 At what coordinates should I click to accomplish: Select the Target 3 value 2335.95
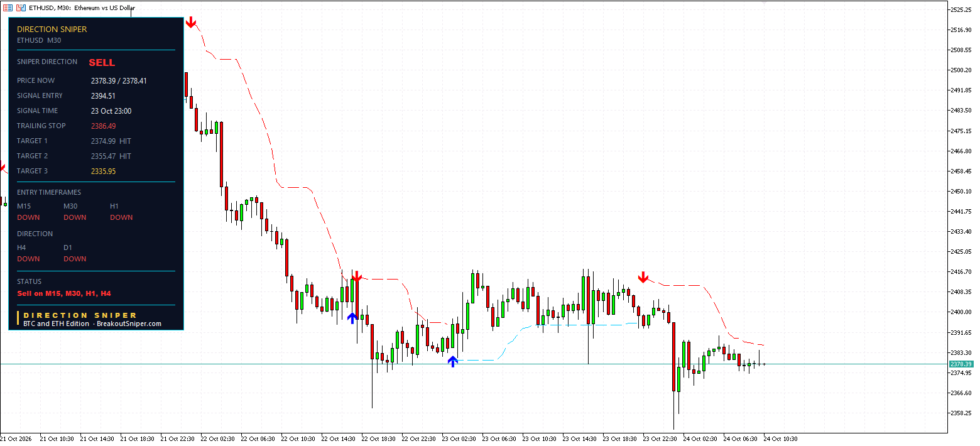point(103,171)
